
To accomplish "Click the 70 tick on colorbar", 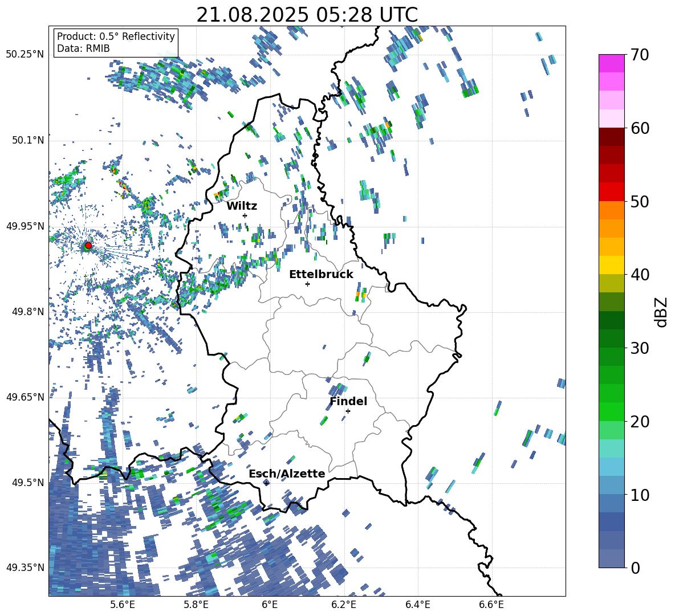I will 640,55.
